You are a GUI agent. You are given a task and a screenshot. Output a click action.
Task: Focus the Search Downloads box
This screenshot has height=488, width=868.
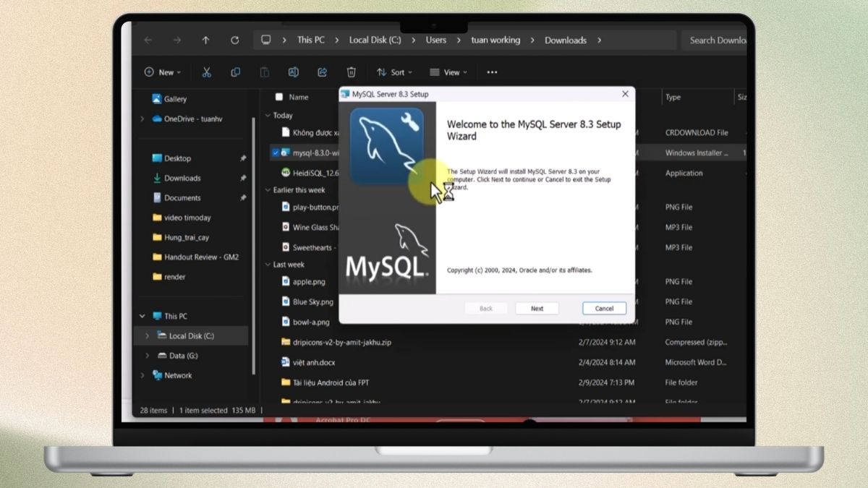coord(713,40)
